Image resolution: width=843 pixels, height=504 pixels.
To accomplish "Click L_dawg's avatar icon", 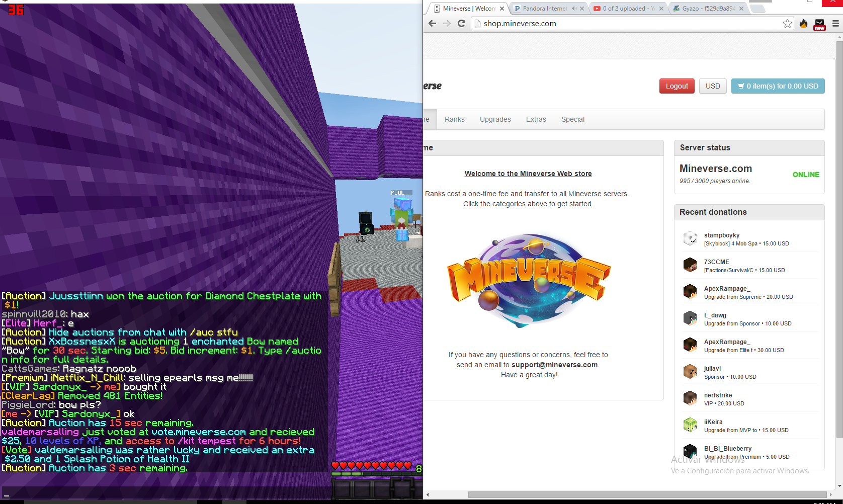I will (690, 318).
